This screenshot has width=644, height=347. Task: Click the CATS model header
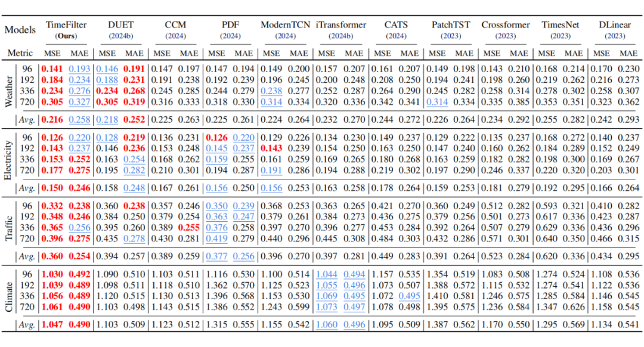point(396,25)
